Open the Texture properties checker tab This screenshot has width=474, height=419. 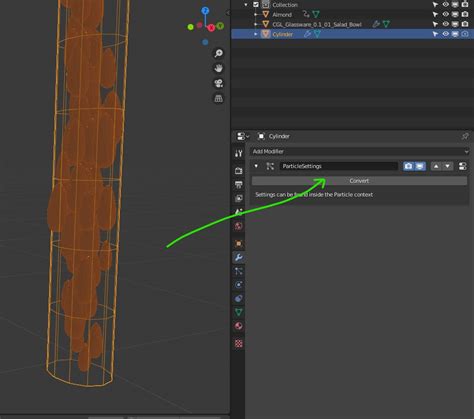(238, 343)
